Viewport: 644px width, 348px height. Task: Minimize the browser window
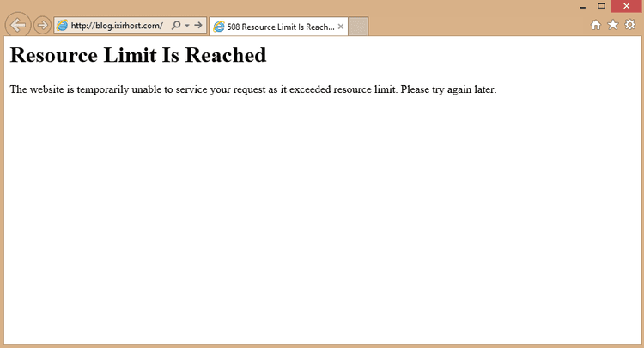click(x=582, y=7)
